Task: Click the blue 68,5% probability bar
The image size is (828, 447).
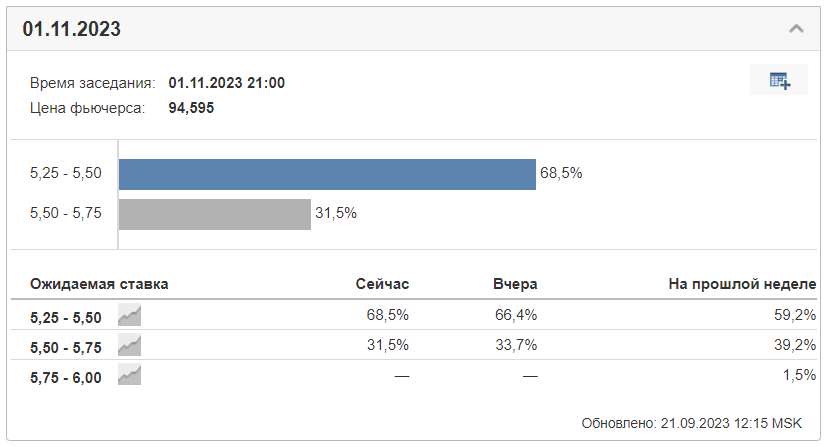Action: [x=327, y=173]
